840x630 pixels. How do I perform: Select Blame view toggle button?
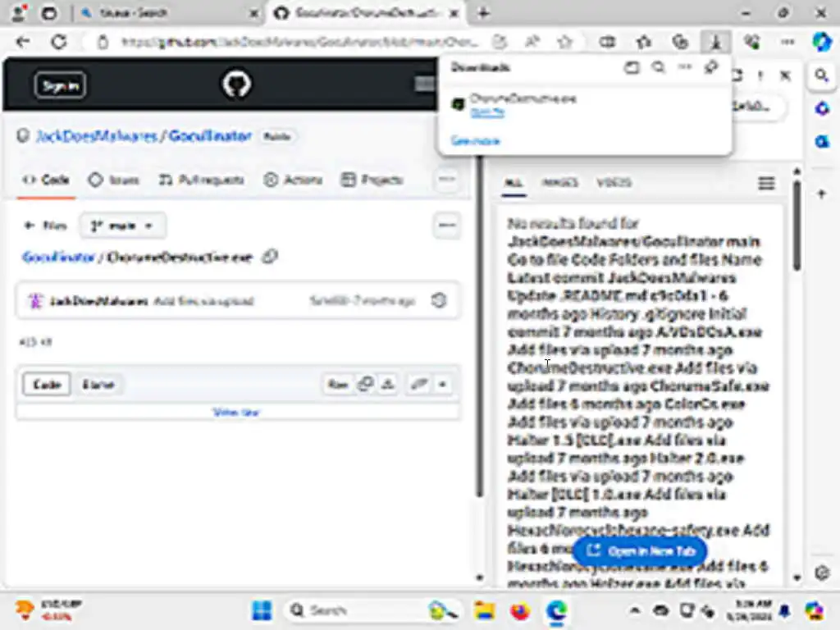coord(98,384)
